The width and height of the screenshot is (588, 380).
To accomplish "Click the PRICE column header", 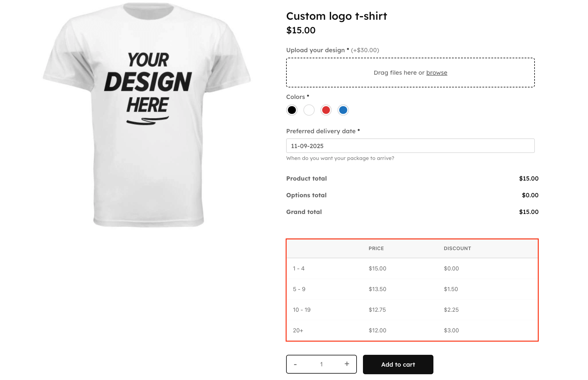I will pos(376,248).
